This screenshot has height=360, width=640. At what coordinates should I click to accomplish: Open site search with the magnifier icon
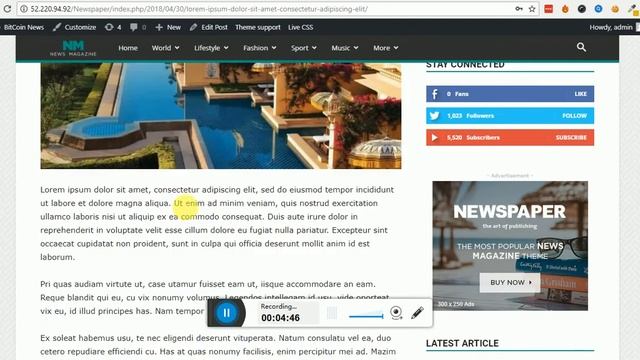coord(581,47)
